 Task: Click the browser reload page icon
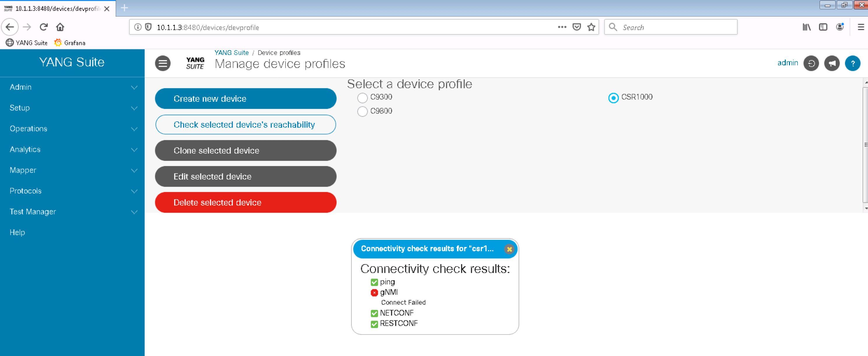coord(44,27)
